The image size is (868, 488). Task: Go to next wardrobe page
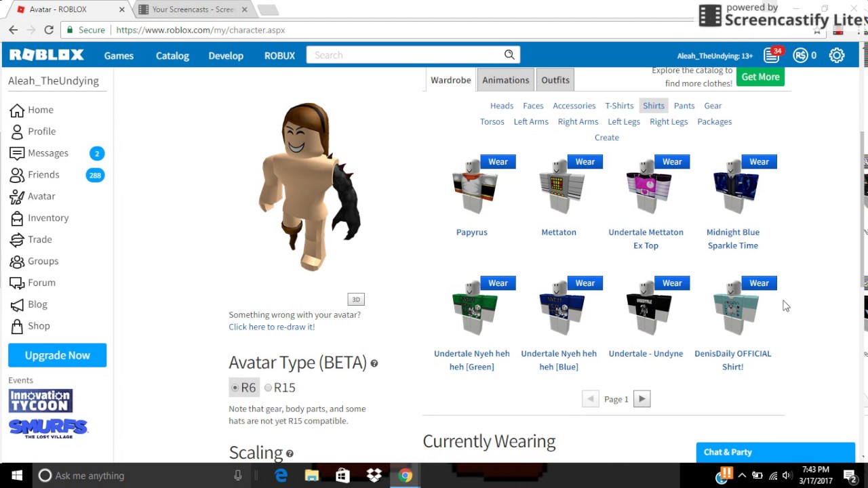[642, 399]
